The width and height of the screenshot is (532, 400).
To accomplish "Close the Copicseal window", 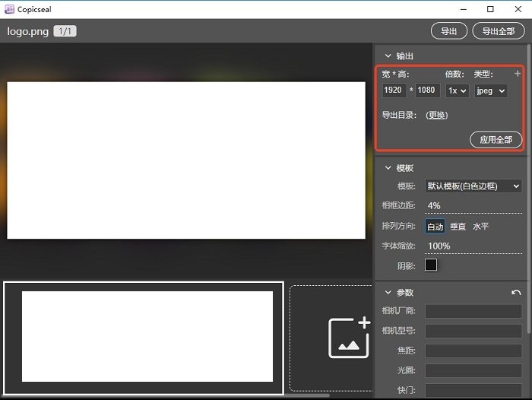I will (518, 9).
